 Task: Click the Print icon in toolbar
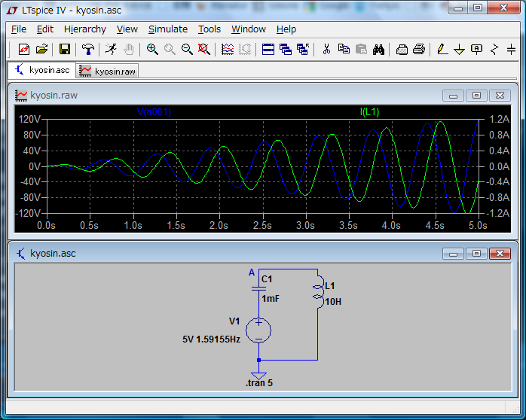pyautogui.click(x=420, y=50)
